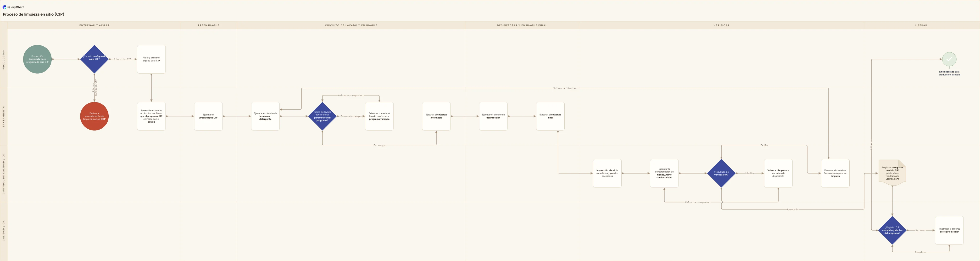Click the 'Fallo' edge label
The height and width of the screenshot is (261, 980).
point(764,145)
